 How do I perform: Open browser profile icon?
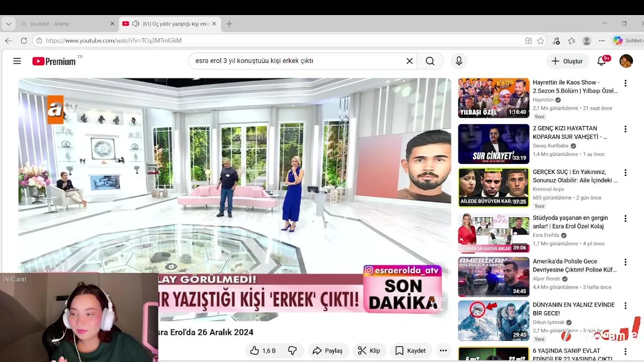click(587, 41)
